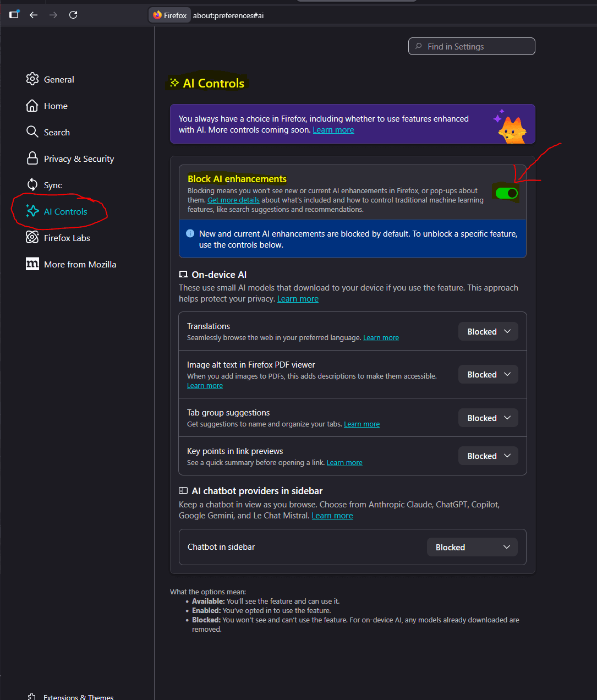The height and width of the screenshot is (700, 597).
Task: Click the AI Controls page heading
Action: point(213,83)
